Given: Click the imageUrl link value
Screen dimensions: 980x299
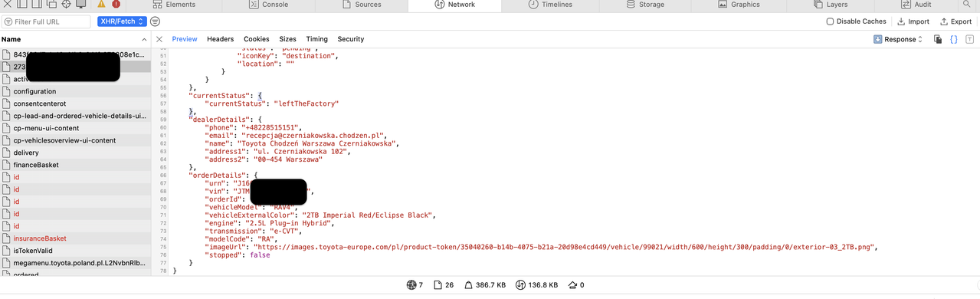Looking at the screenshot, I should click(x=563, y=248).
